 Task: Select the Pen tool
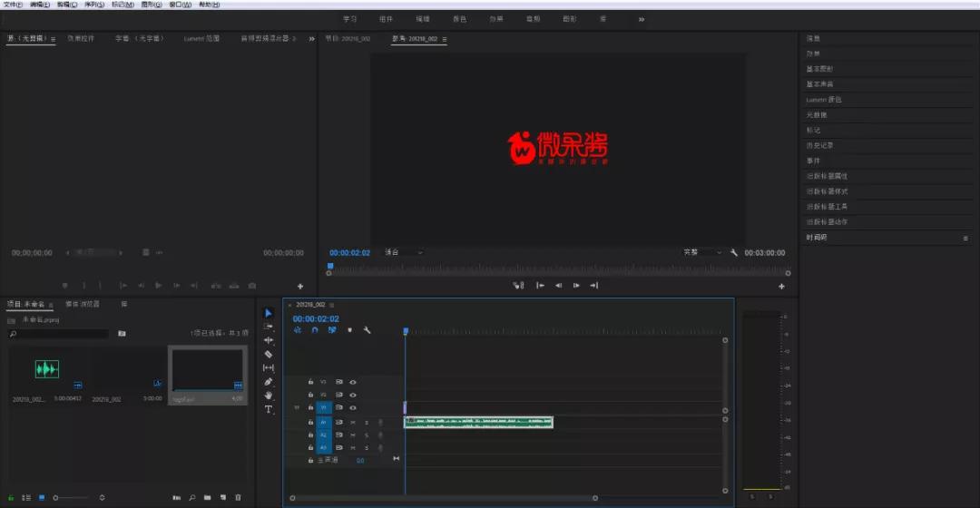click(268, 381)
